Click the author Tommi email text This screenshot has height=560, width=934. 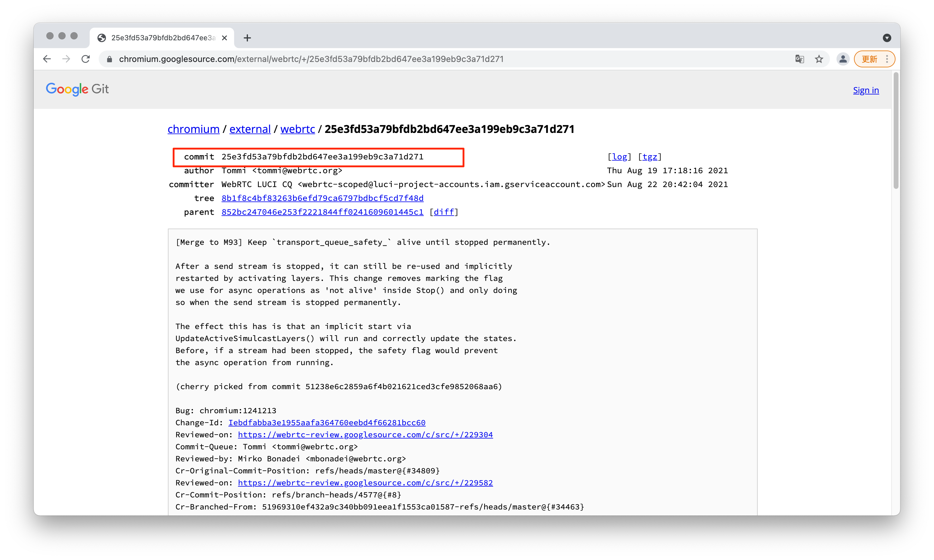282,171
